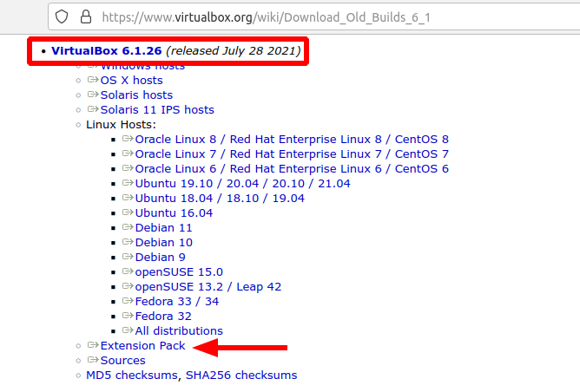The height and width of the screenshot is (392, 580).
Task: Download Ubuntu 18.04 / 18.10 / 19.04 package
Action: 220,199
